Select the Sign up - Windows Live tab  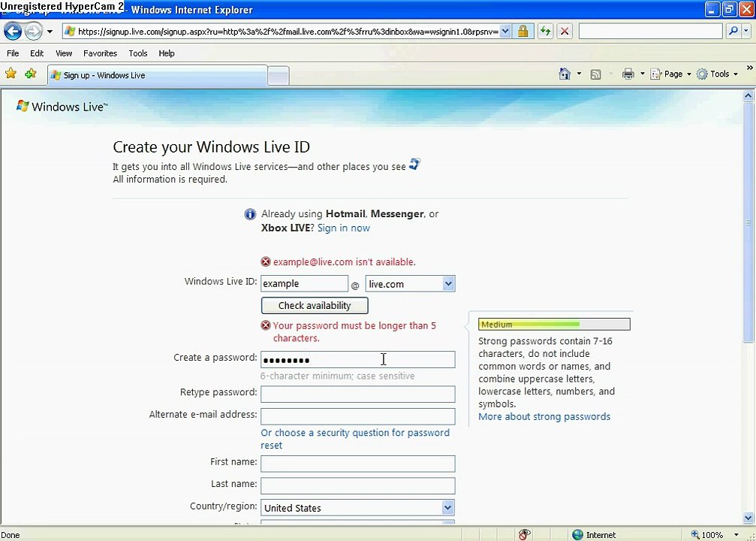click(x=157, y=75)
